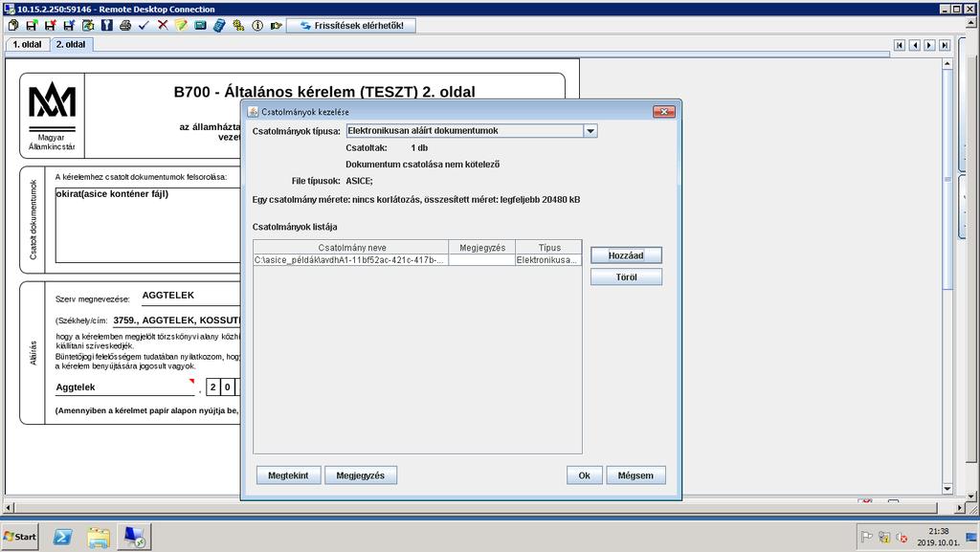Click the 3759., AGGTELEK address field
The width and height of the screenshot is (980, 552).
click(x=176, y=320)
